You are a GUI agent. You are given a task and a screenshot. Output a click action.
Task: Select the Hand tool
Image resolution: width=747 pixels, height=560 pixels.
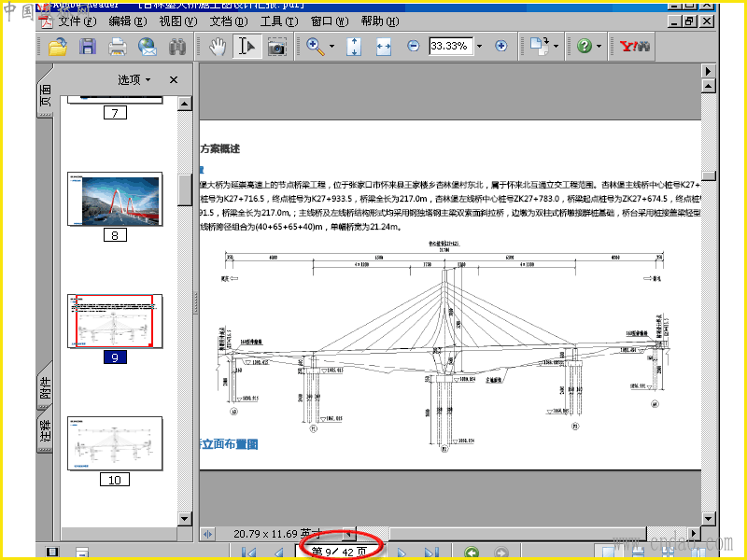tap(218, 46)
